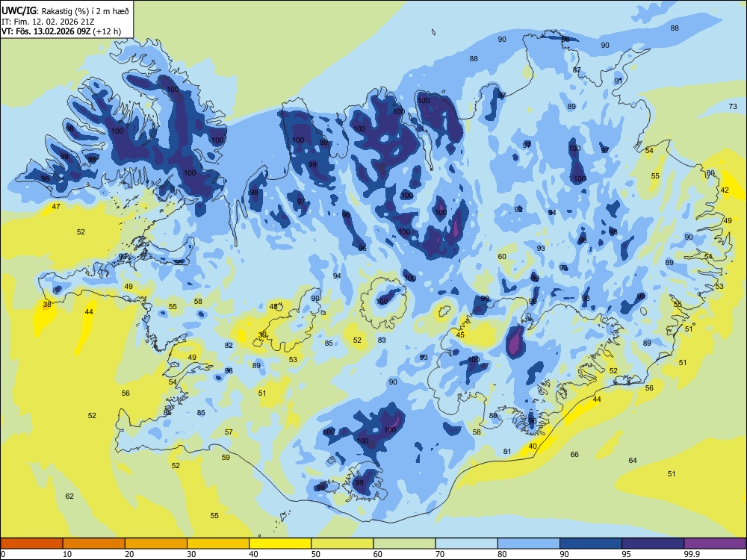This screenshot has height=560, width=747.
Task: Click the humidity value 38 on the map
Action: pos(47,305)
